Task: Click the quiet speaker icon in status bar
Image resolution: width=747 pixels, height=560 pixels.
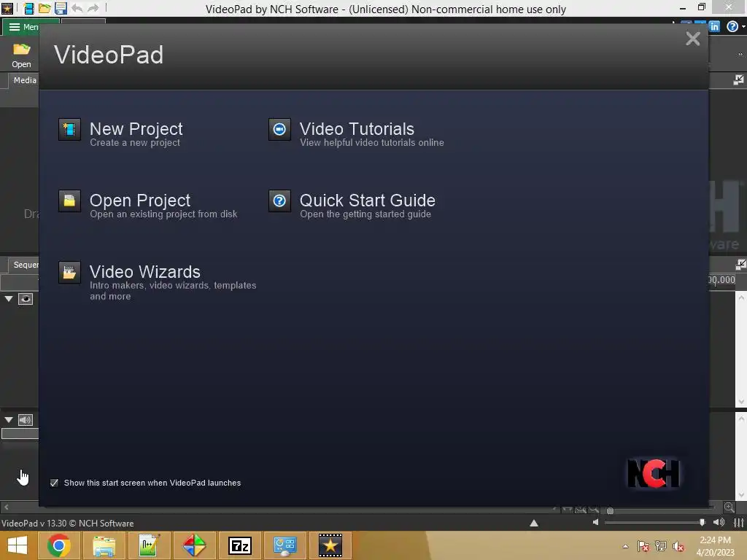Action: click(595, 522)
